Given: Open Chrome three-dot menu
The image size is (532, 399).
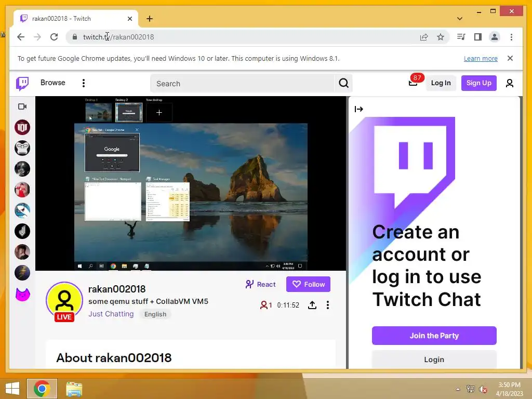Looking at the screenshot, I should click(x=511, y=37).
